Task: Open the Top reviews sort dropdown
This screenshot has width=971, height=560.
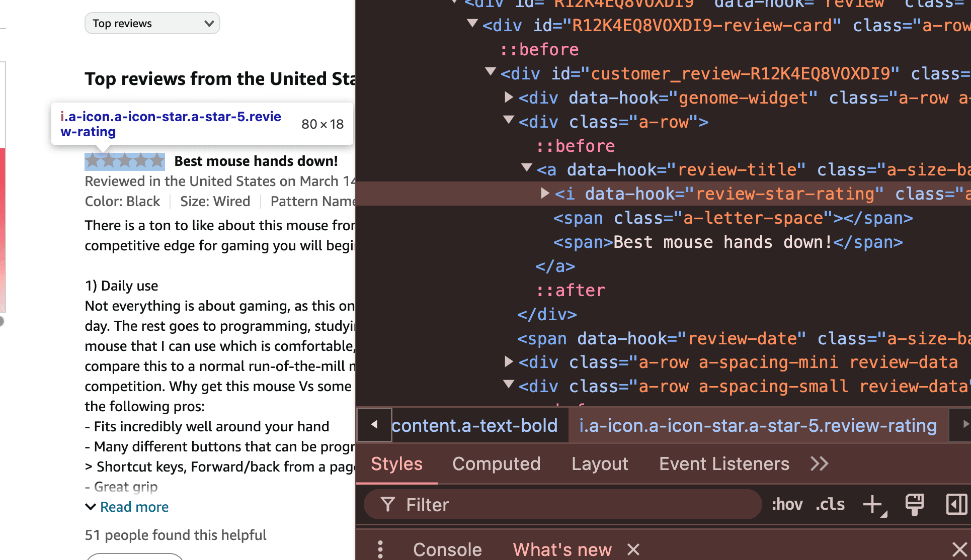Action: [152, 23]
